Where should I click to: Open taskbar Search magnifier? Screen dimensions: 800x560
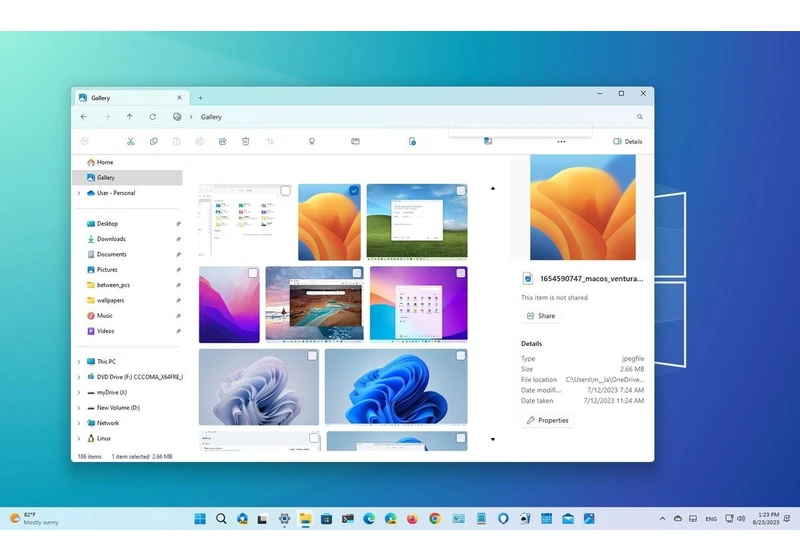pos(221,519)
